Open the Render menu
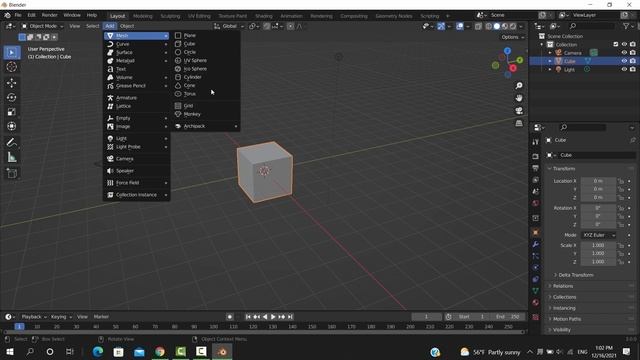The width and height of the screenshot is (640, 360). 50,15
